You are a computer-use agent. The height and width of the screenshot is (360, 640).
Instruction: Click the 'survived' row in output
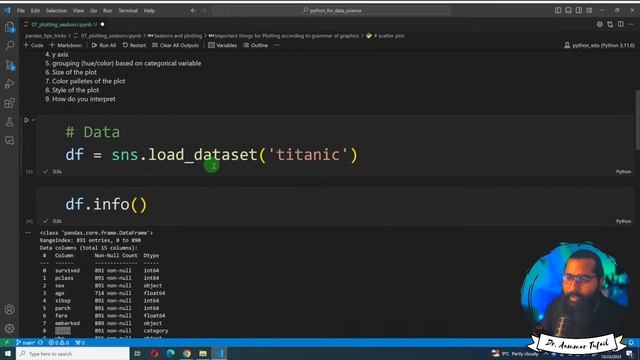coord(101,271)
